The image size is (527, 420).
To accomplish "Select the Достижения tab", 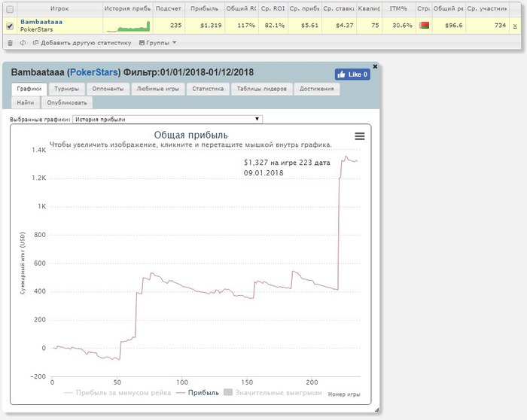I will coord(317,89).
